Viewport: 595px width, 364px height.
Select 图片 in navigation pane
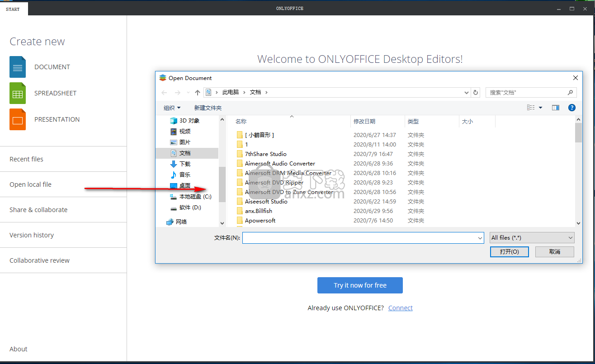point(181,142)
